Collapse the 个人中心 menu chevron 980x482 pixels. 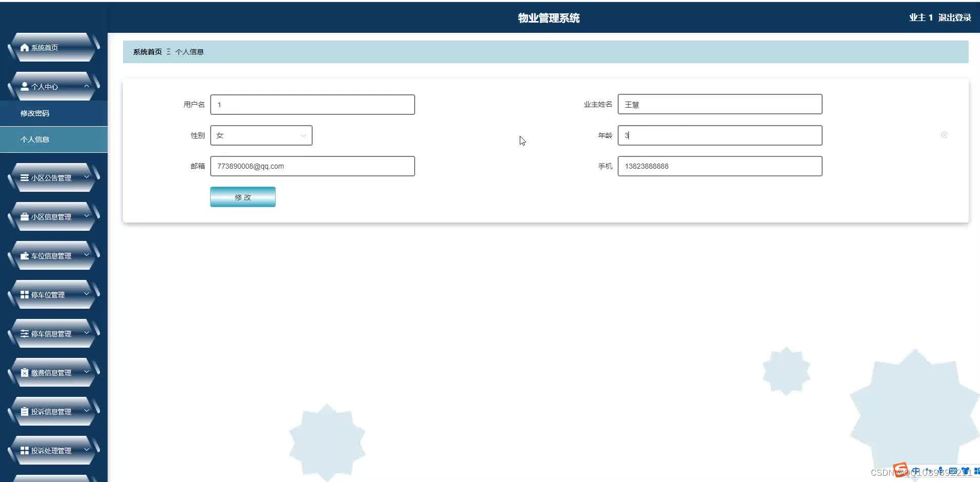pos(87,86)
